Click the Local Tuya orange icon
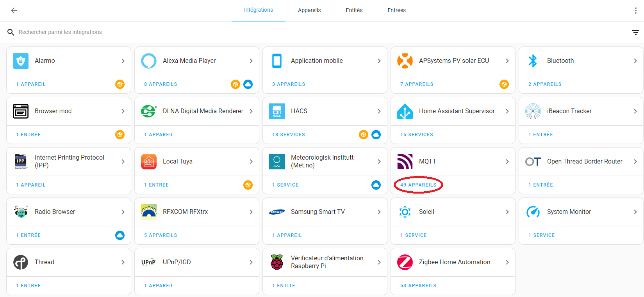The height and width of the screenshot is (297, 644). tap(149, 162)
